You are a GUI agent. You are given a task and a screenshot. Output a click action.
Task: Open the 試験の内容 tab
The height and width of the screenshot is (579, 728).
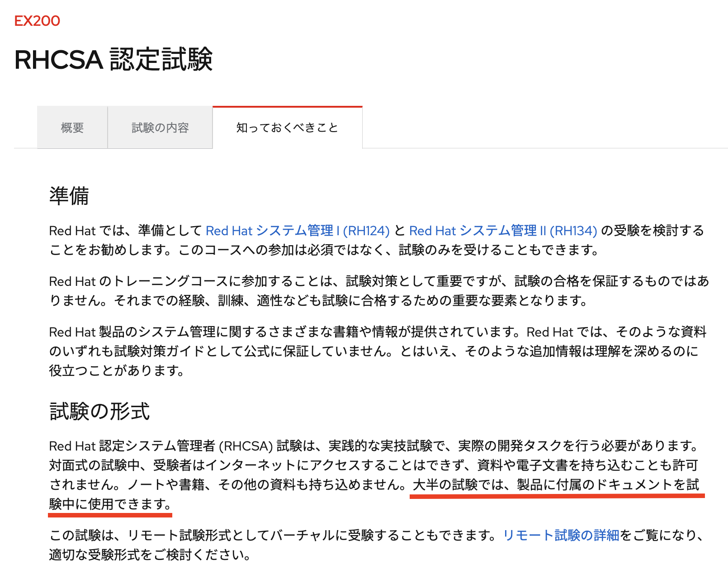(x=161, y=127)
